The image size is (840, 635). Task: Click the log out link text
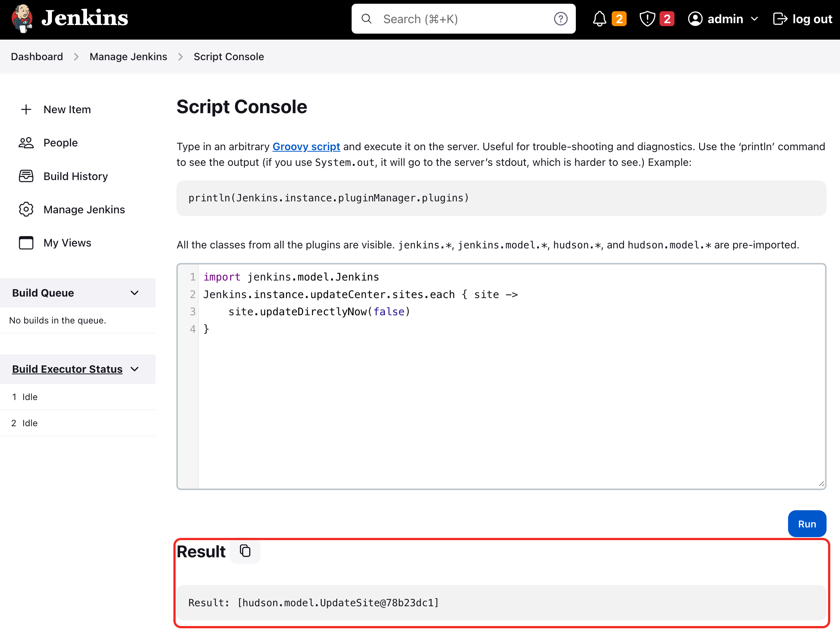pos(812,19)
